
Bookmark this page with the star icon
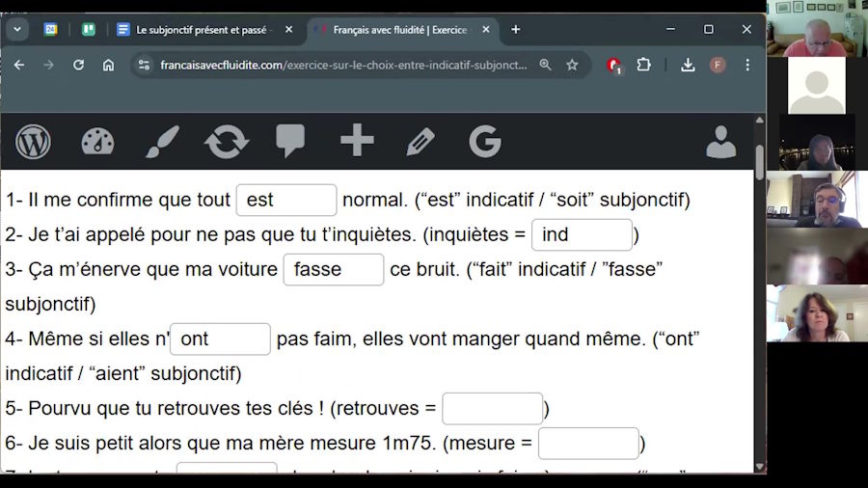tap(572, 65)
